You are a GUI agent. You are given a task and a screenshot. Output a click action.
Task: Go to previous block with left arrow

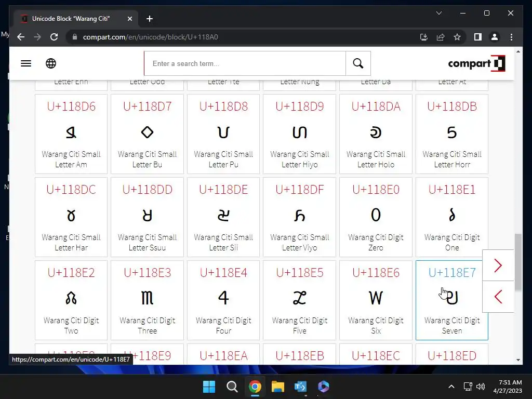[x=498, y=297]
